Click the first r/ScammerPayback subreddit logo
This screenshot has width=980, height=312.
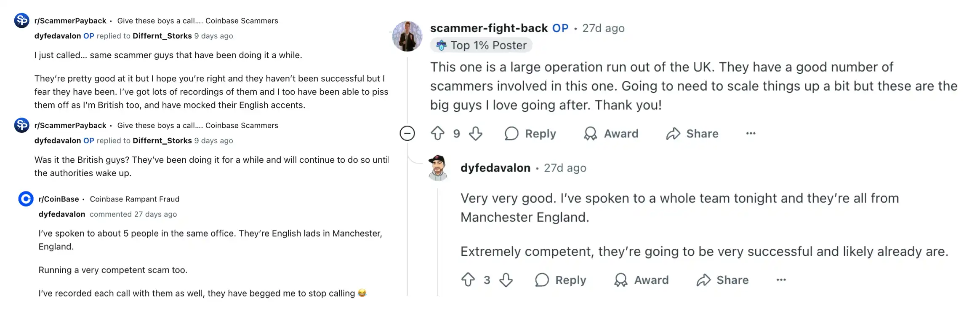pyautogui.click(x=21, y=20)
